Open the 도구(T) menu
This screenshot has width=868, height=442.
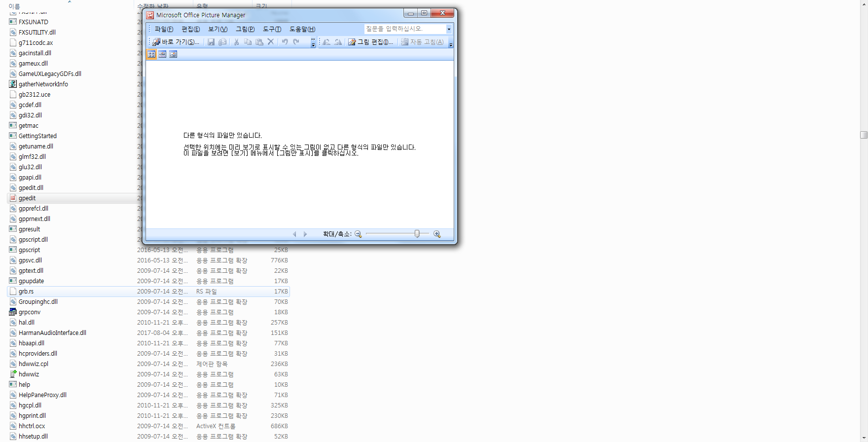(x=272, y=29)
